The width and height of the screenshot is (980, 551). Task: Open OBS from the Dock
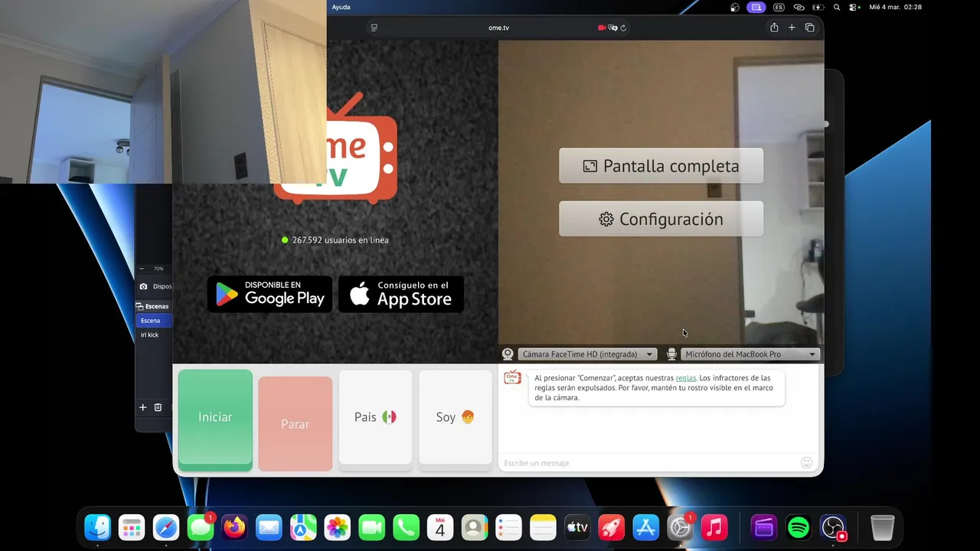point(833,527)
